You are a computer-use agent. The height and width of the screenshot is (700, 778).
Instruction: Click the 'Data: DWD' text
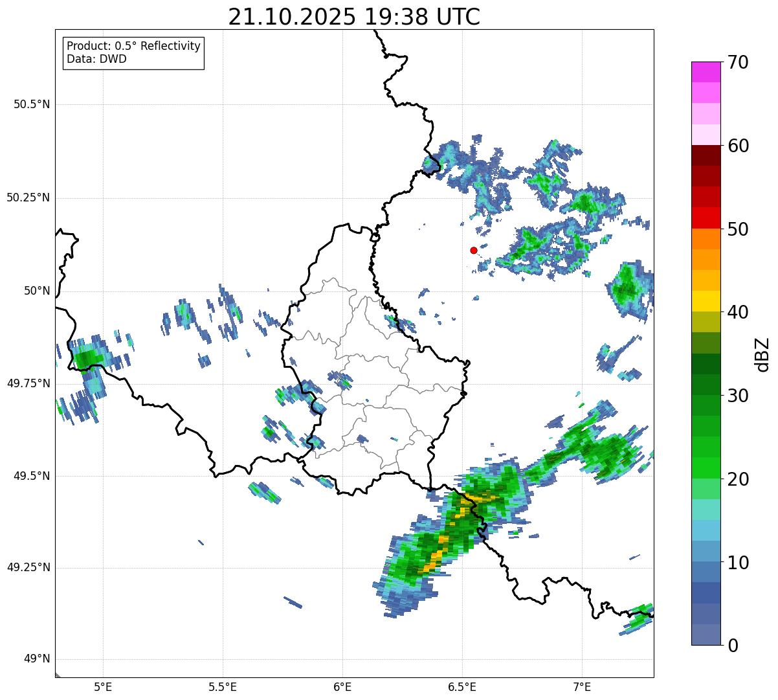point(97,59)
